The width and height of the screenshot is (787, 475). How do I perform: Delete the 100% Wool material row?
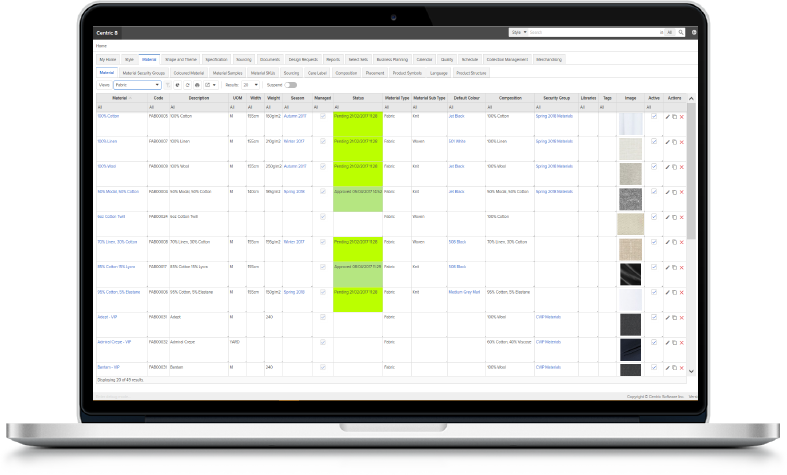pyautogui.click(x=682, y=167)
